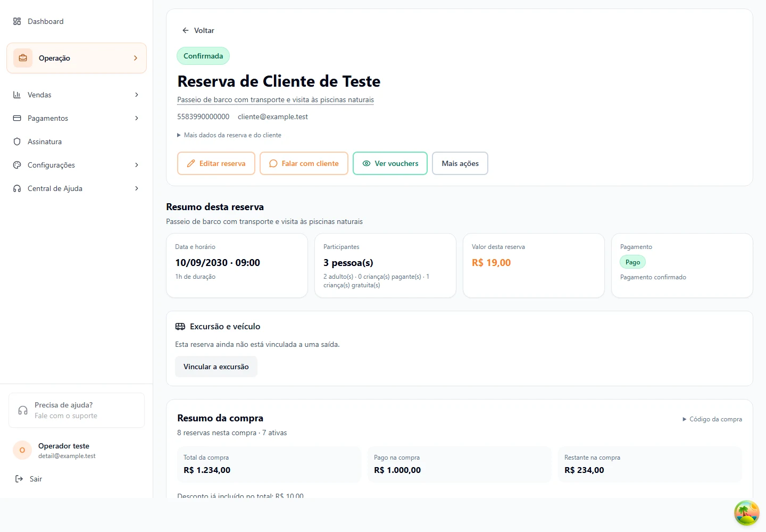
Task: Click the phone number 5583990000000
Action: point(203,117)
